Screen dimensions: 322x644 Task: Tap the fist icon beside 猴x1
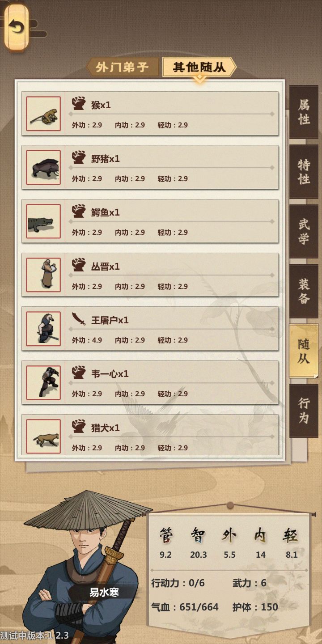coord(79,104)
